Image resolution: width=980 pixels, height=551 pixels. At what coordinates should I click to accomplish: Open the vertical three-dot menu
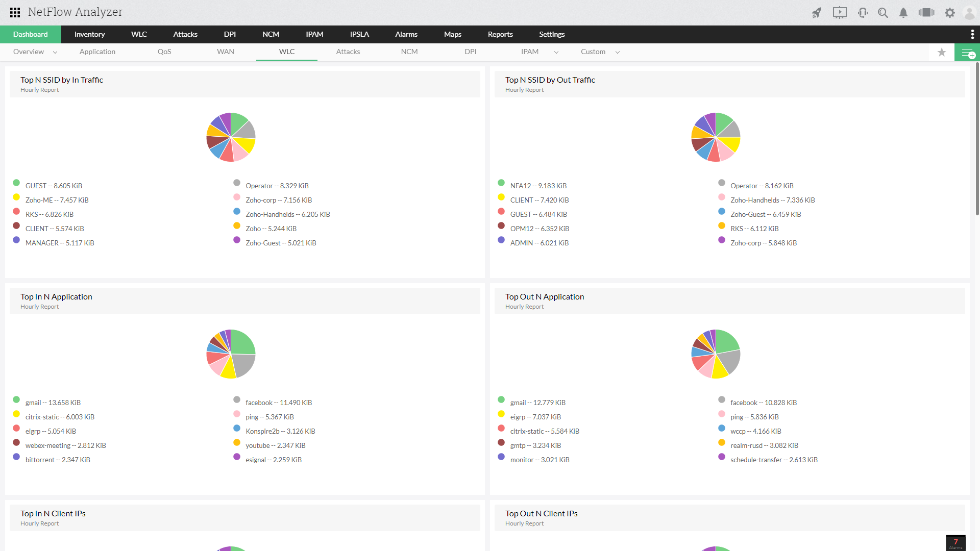[x=972, y=34]
